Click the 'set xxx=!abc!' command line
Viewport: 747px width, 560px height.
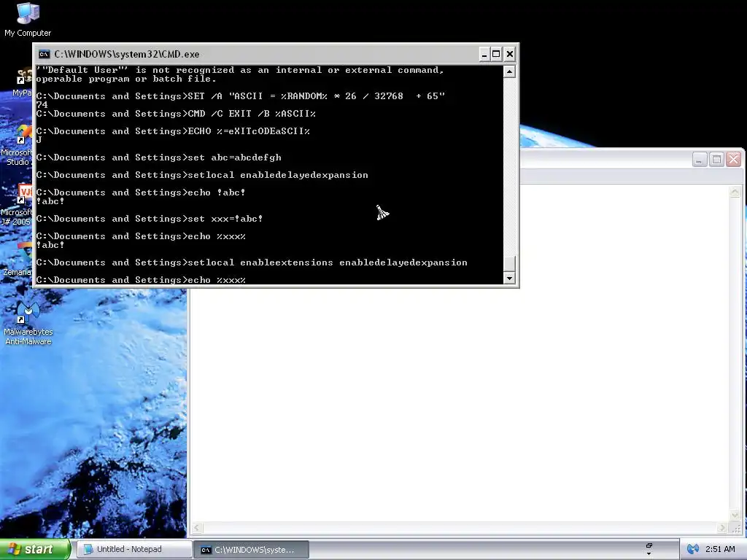[150, 219]
